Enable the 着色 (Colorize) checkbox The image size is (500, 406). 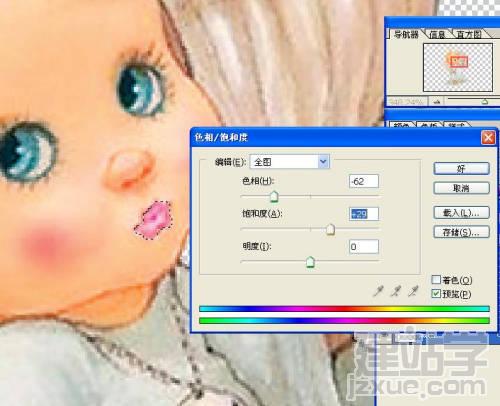pos(436,280)
